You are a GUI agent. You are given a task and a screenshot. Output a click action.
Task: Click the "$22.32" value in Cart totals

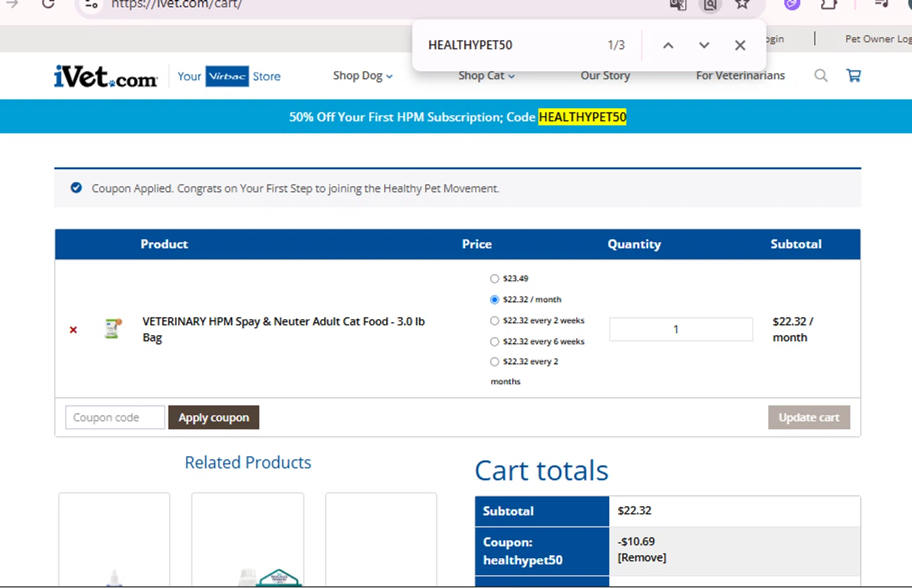[x=634, y=511]
